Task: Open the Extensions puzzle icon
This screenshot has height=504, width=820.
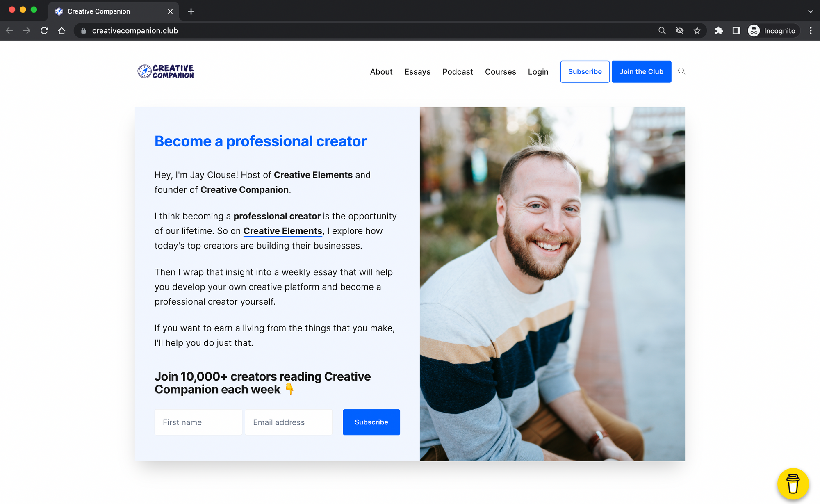Action: [x=719, y=31]
